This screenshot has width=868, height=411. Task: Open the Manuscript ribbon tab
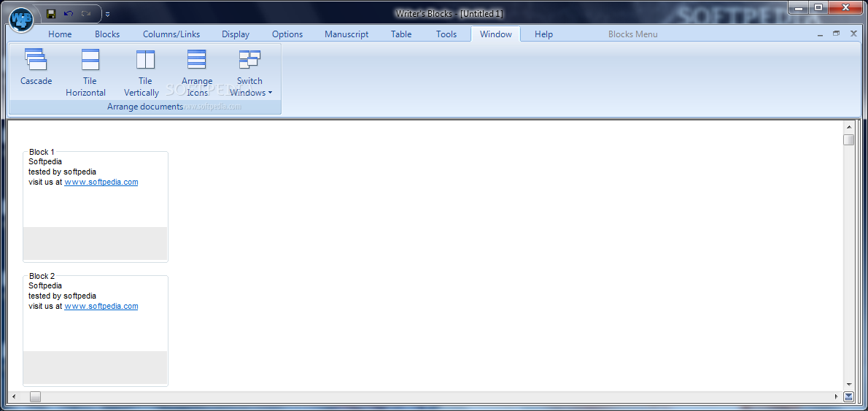(346, 34)
